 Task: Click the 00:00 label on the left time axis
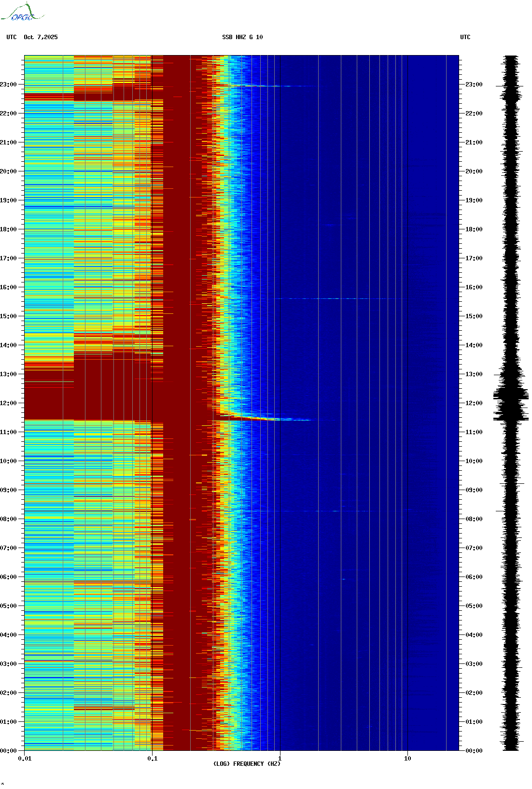click(8, 751)
